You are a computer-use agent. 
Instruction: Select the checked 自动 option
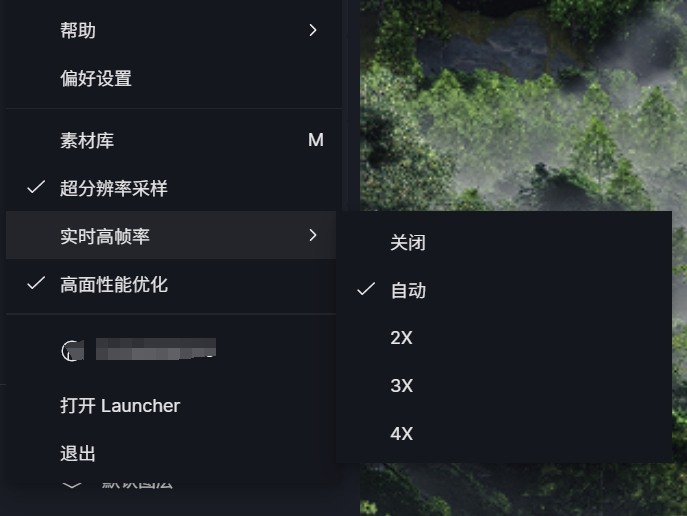point(504,290)
